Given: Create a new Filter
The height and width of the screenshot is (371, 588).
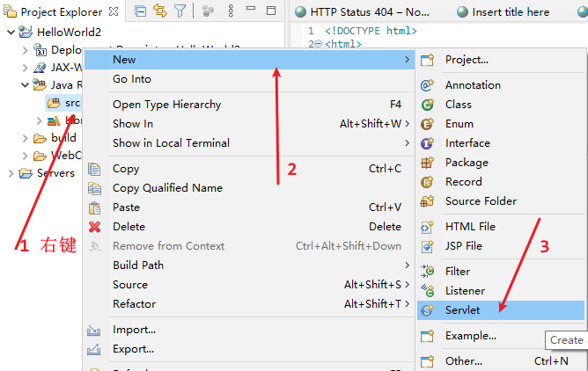Looking at the screenshot, I should tap(501, 272).
